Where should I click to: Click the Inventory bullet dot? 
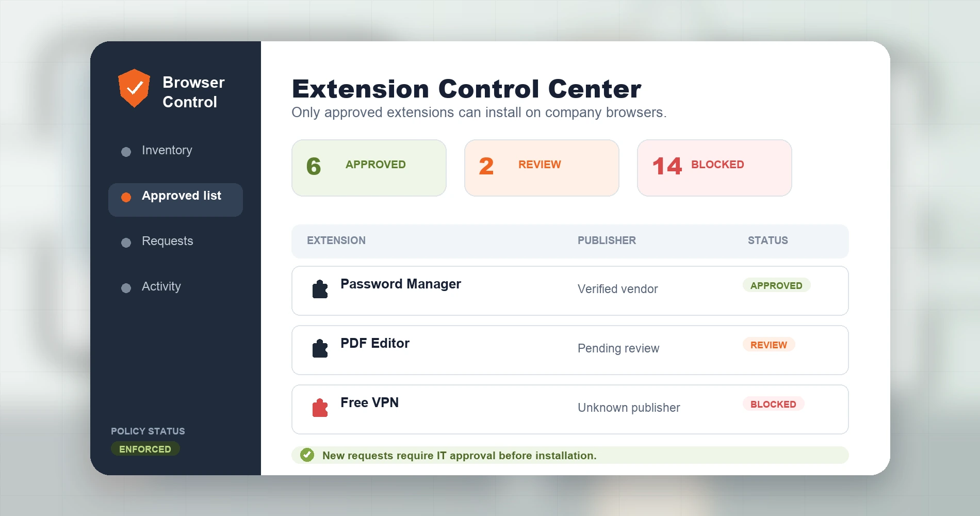(126, 152)
